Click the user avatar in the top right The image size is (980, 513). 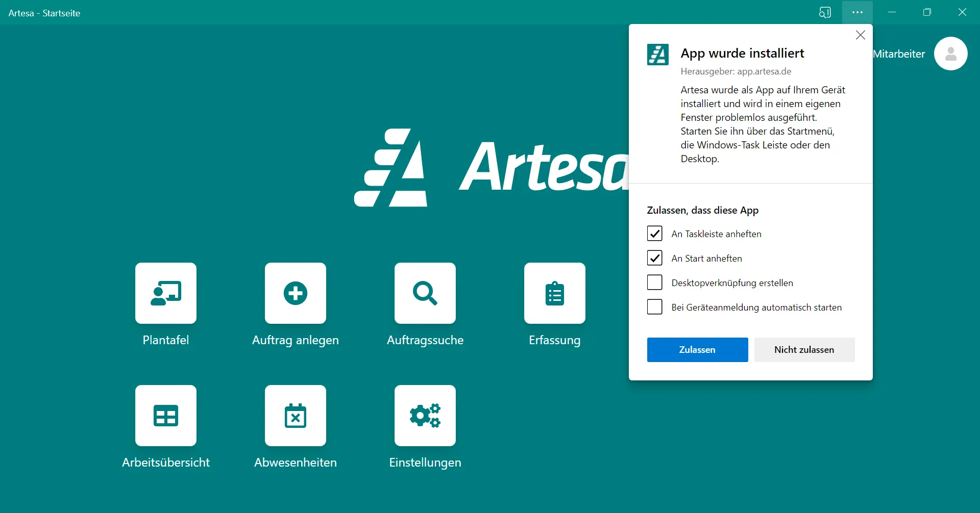[x=950, y=54]
